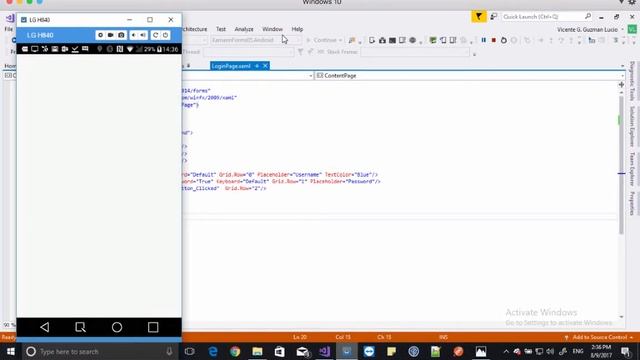This screenshot has height=360, width=640.
Task: Open Microsoft Edge from the taskbar
Action: pyautogui.click(x=213, y=351)
